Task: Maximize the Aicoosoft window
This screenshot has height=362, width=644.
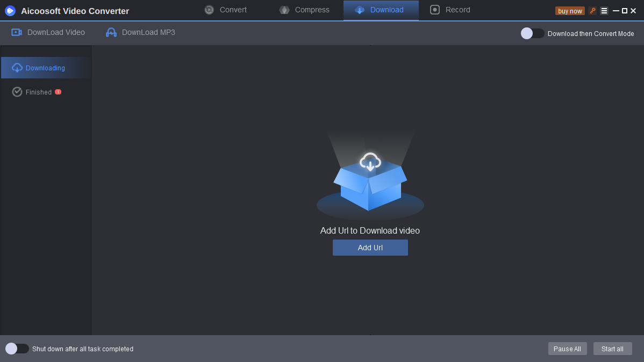Action: coord(624,11)
